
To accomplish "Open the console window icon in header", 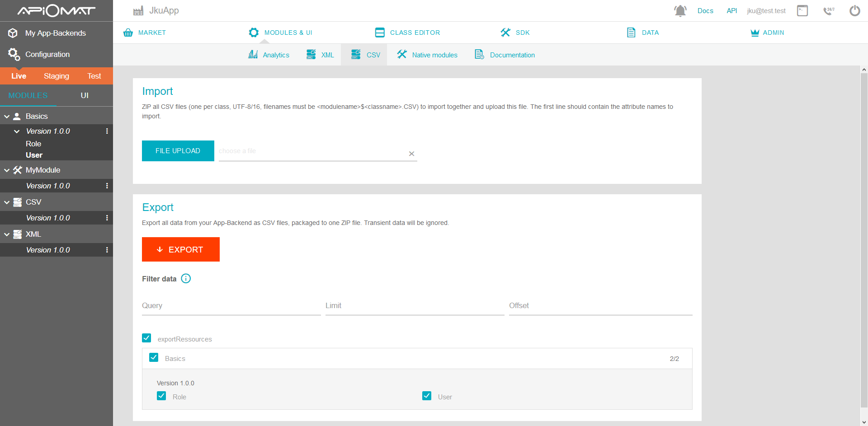I will [802, 11].
